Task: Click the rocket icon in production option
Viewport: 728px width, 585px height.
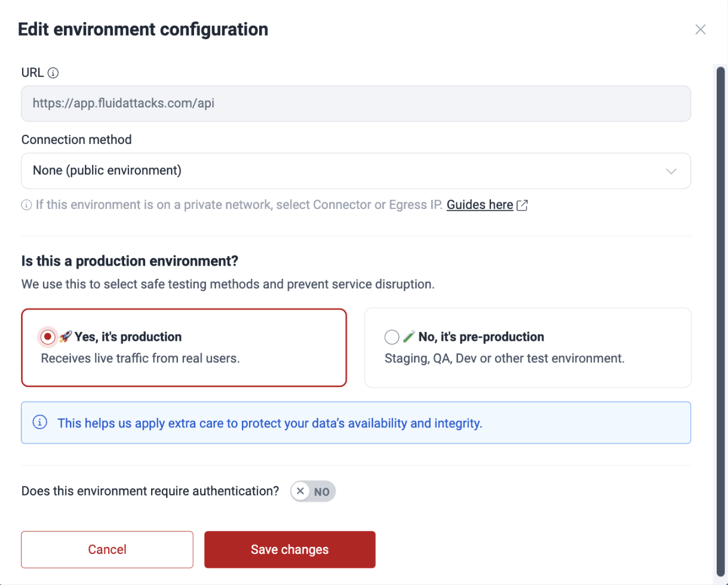Action: [x=66, y=337]
